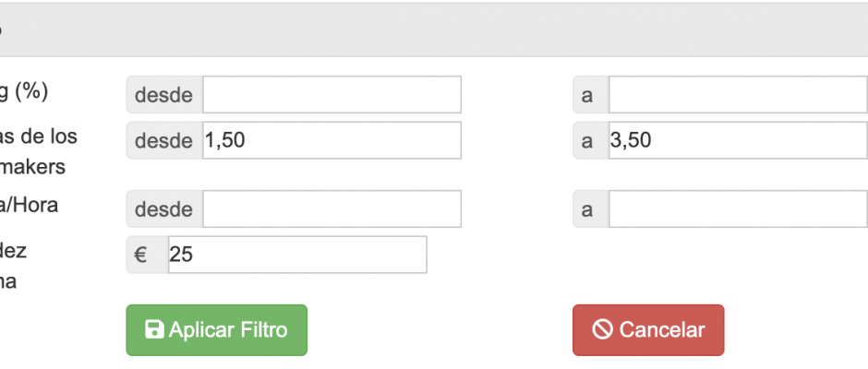Focus the empty 'desde' field in the (%) row

(332, 95)
